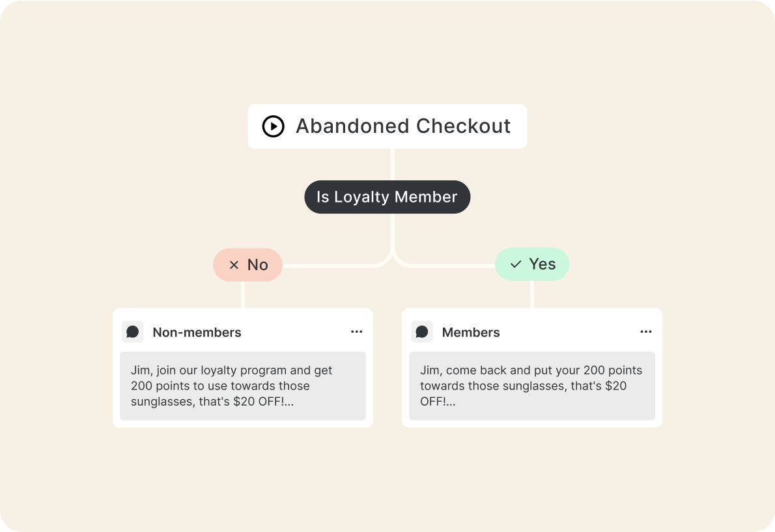Viewport: 775px width, 532px height.
Task: Open the Is Loyalty Member condition
Action: click(387, 197)
